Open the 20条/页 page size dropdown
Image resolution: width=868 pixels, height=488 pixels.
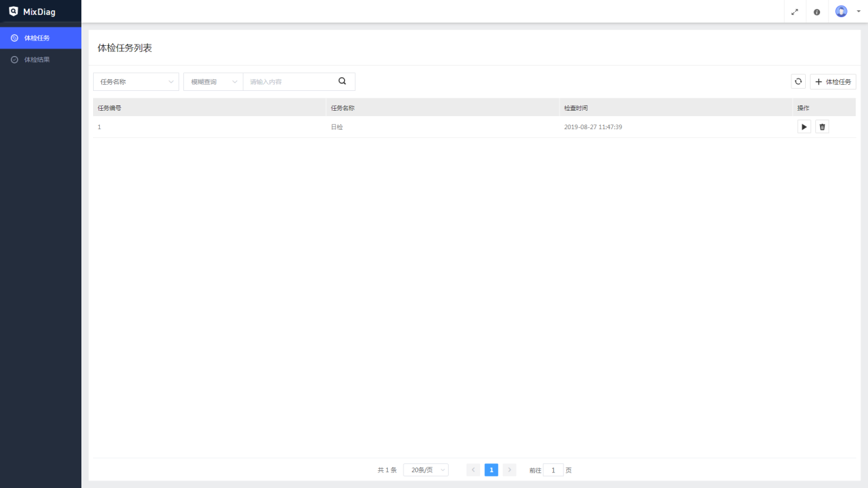(x=425, y=470)
